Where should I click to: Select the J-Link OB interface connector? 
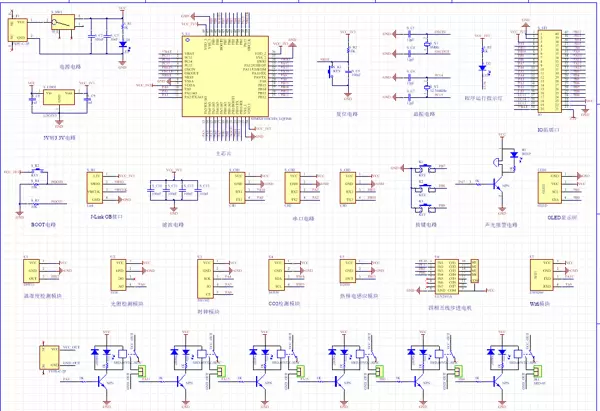[95, 188]
